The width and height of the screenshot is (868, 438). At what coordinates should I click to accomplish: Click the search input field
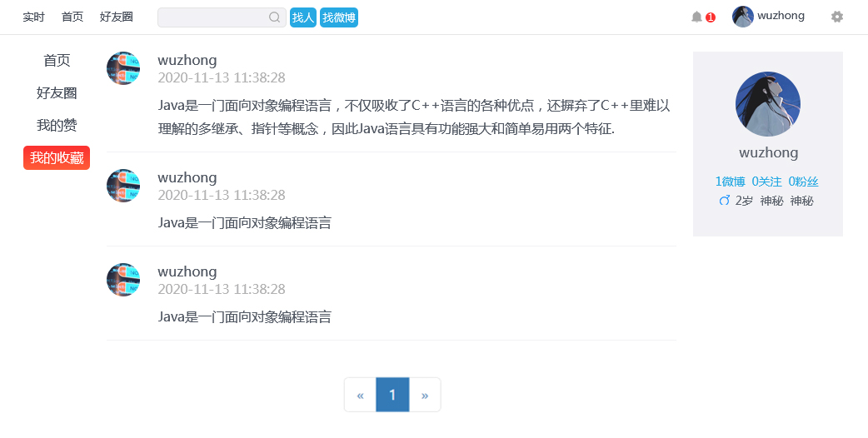pyautogui.click(x=212, y=17)
